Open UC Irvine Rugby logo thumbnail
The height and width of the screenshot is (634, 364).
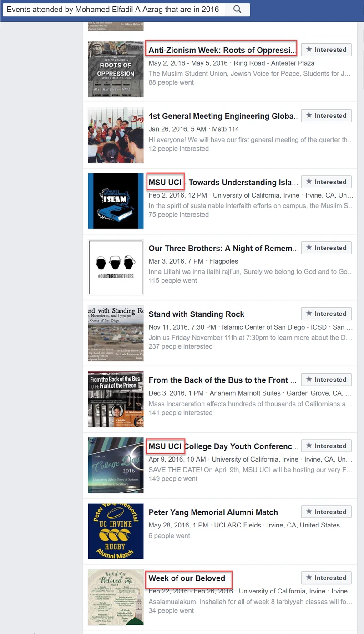click(x=116, y=531)
